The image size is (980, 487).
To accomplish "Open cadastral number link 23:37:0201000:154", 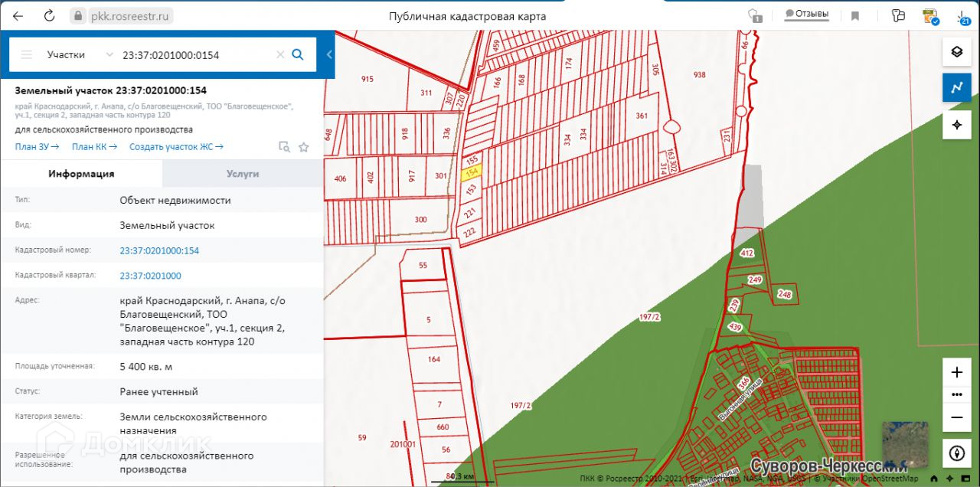I will point(159,250).
